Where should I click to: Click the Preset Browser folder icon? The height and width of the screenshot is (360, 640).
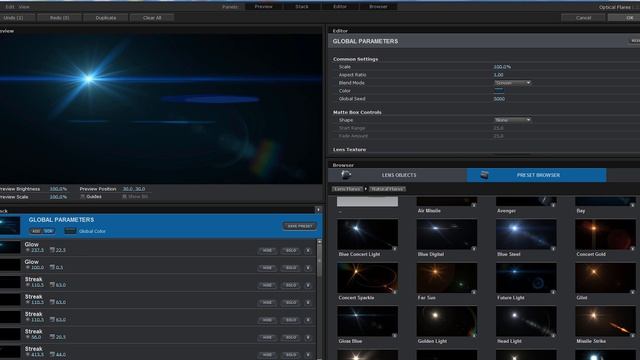tap(484, 175)
